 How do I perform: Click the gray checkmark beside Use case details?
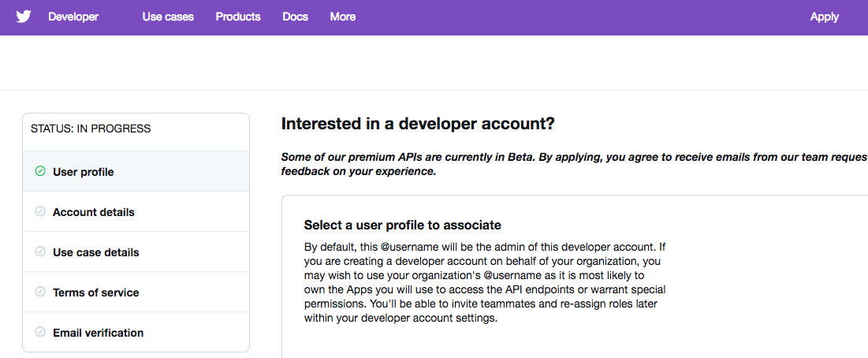(x=40, y=252)
